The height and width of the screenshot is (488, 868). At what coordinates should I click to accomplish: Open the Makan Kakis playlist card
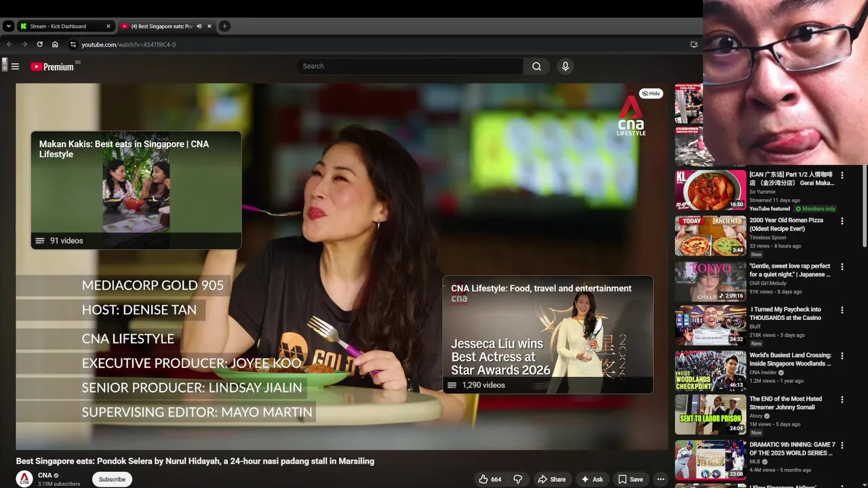point(136,190)
